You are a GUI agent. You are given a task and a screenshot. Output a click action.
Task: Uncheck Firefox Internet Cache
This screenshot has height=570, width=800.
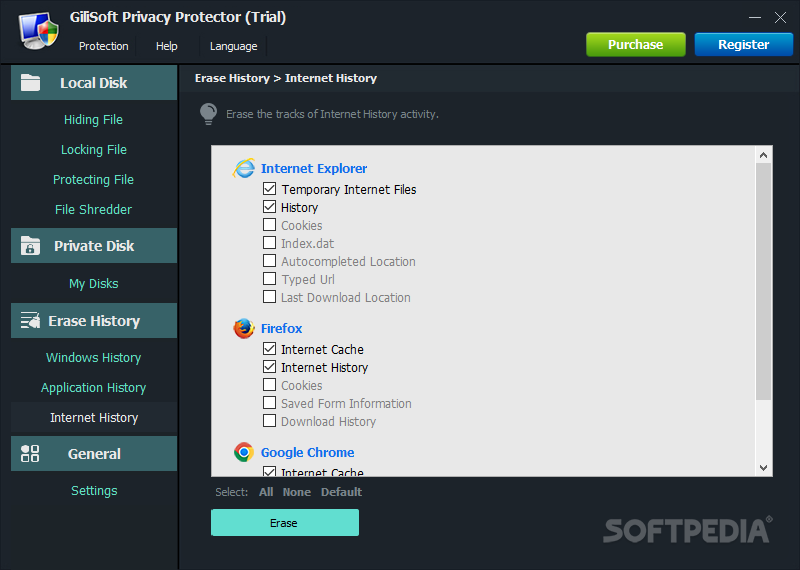click(269, 349)
